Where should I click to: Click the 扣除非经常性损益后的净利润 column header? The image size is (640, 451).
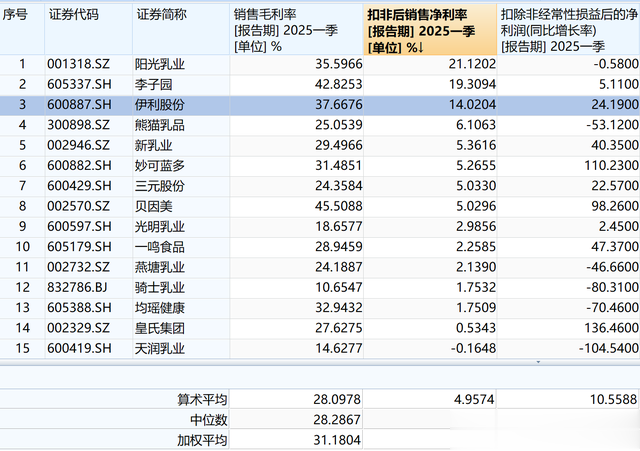point(569,30)
